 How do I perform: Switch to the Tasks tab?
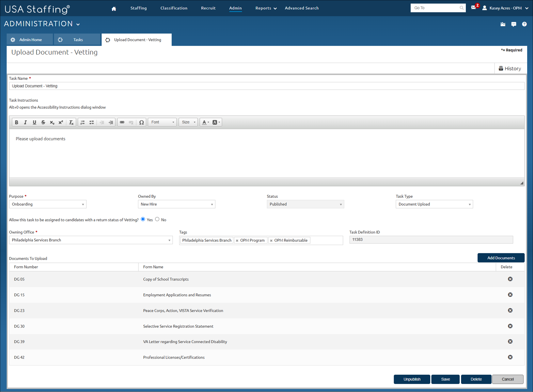tap(77, 40)
